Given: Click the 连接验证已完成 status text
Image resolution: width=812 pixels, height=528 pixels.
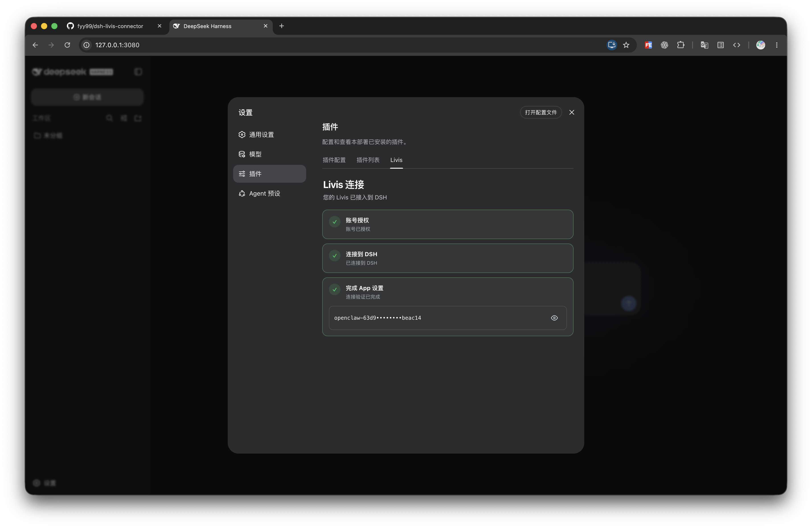Looking at the screenshot, I should 363,297.
